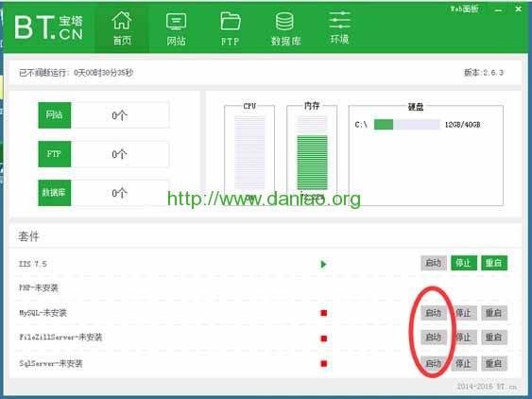
Task: Click 重启 for SqlServer
Action: [x=494, y=363]
